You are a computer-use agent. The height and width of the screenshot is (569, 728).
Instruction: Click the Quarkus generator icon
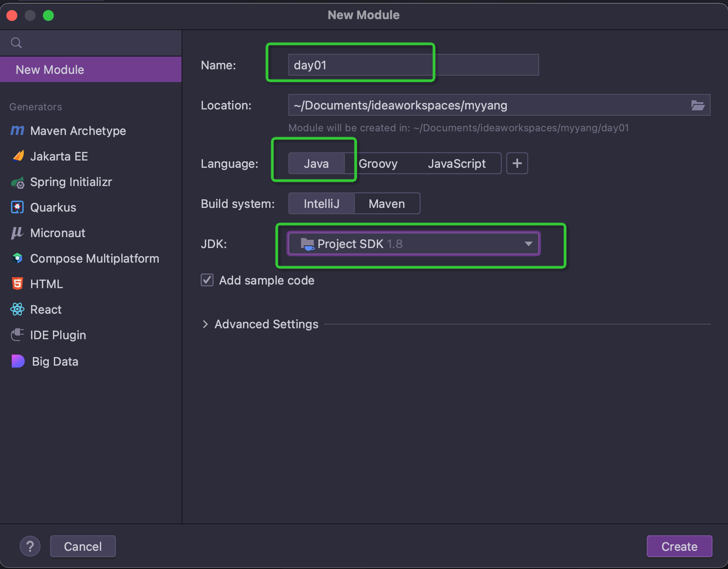pyautogui.click(x=17, y=207)
